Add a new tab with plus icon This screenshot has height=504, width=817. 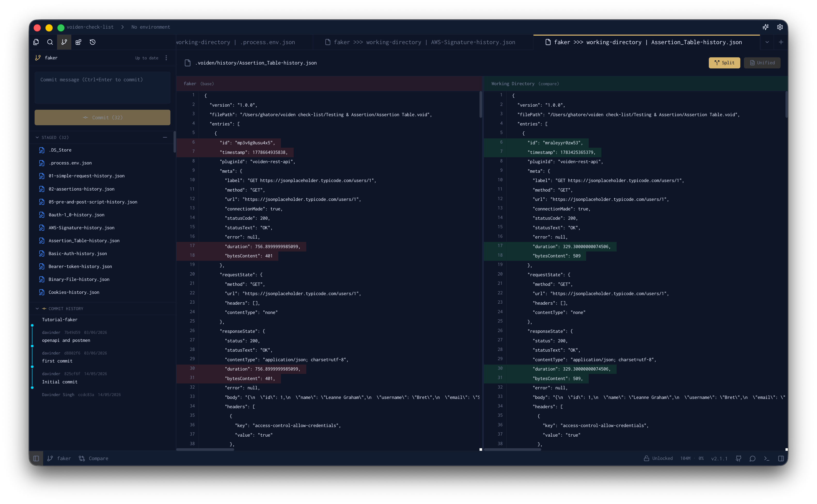click(781, 42)
